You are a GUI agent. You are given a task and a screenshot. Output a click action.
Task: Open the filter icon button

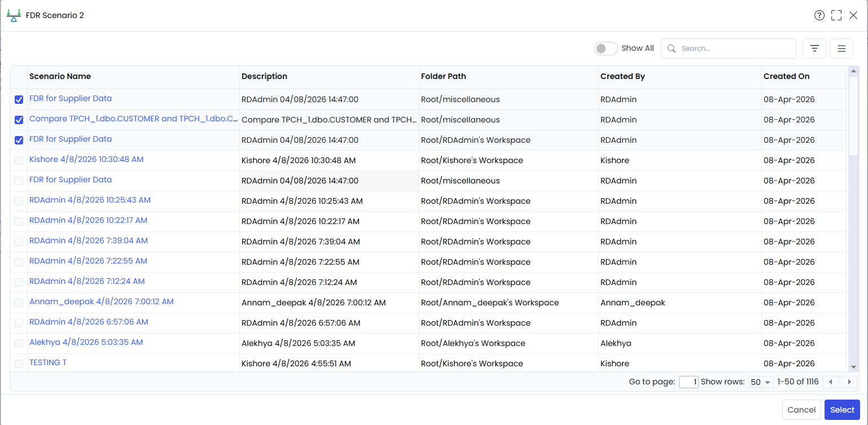(x=814, y=49)
